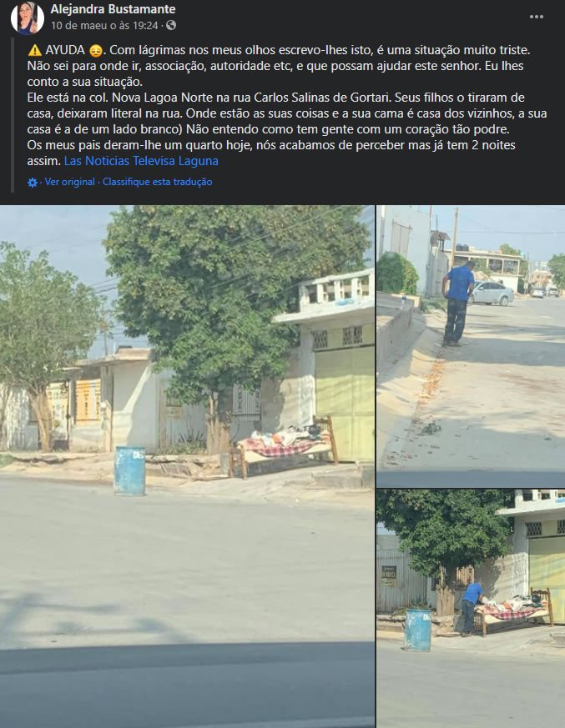This screenshot has width=565, height=728.
Task: Open Alejandra Bustamante's profile name link
Action: tap(113, 9)
